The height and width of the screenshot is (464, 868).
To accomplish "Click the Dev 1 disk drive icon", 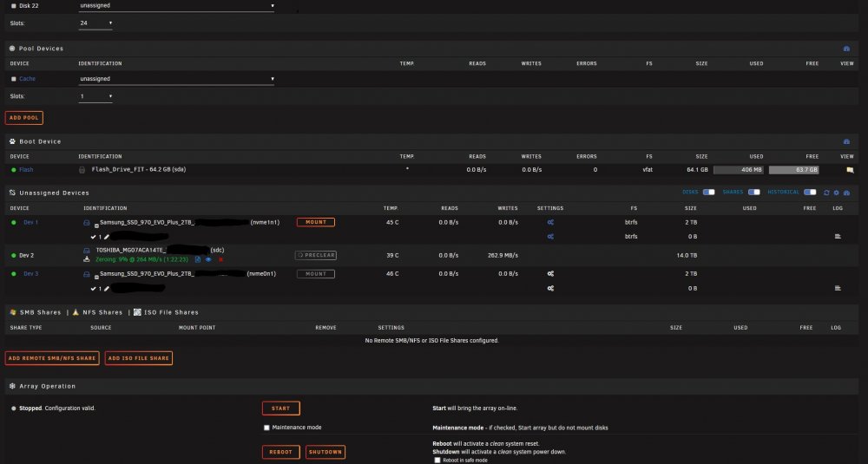I will click(x=86, y=222).
